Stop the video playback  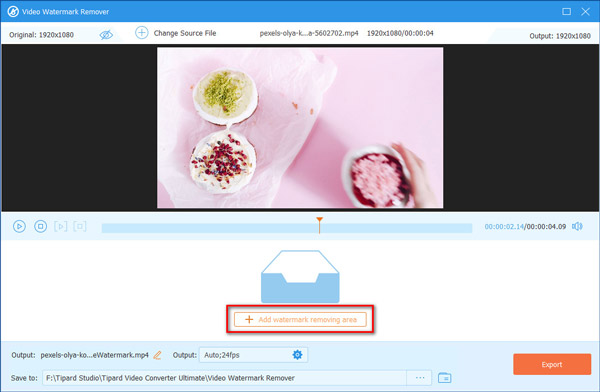[41, 227]
